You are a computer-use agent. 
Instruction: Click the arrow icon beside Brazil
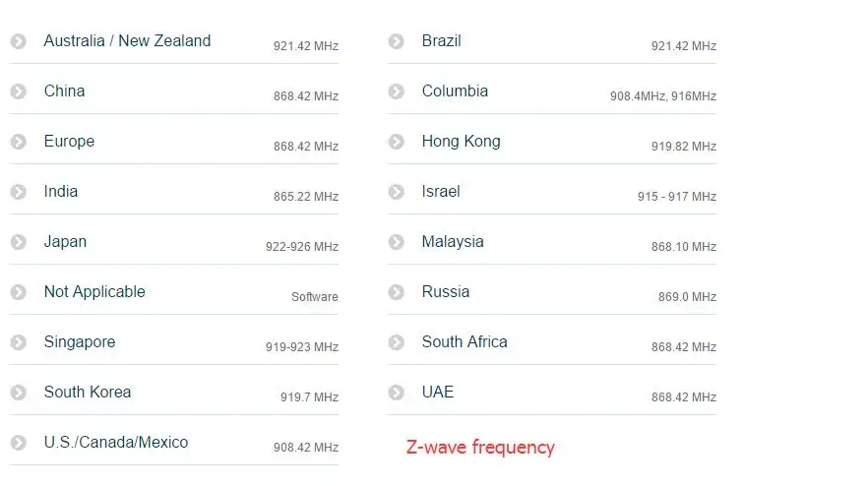(x=396, y=41)
